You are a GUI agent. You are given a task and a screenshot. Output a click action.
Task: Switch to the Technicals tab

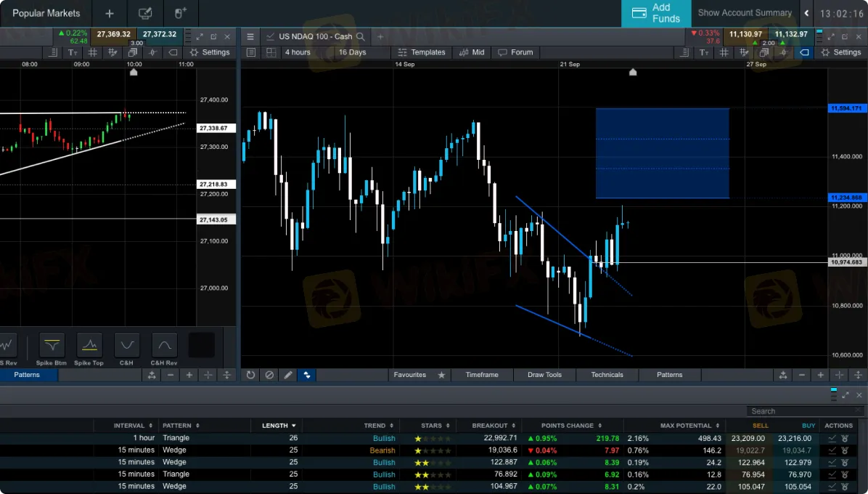click(607, 375)
